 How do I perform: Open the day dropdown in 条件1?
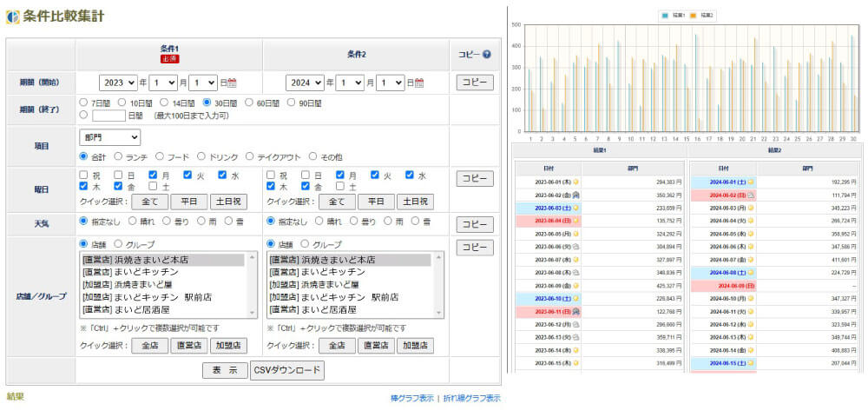click(x=203, y=83)
